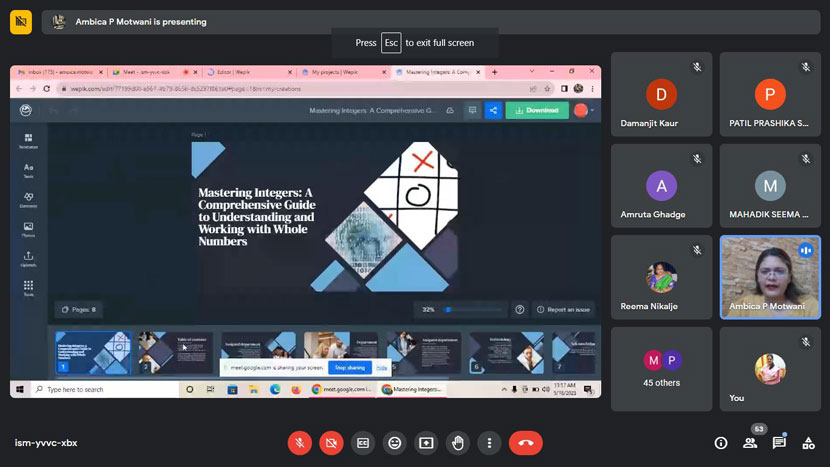The width and height of the screenshot is (830, 467).
Task: Toggle closed captions button
Action: pyautogui.click(x=363, y=443)
